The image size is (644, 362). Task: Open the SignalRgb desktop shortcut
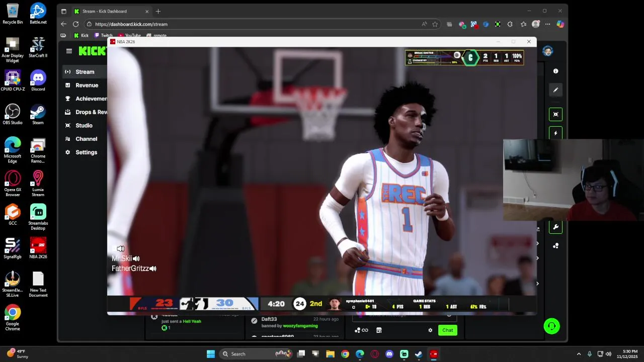click(13, 248)
